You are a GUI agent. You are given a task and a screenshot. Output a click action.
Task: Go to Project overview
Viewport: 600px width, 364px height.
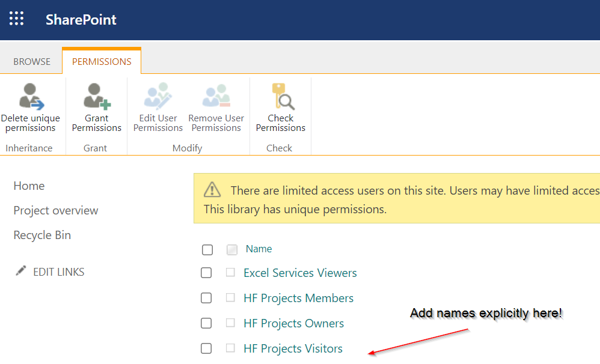[55, 210]
